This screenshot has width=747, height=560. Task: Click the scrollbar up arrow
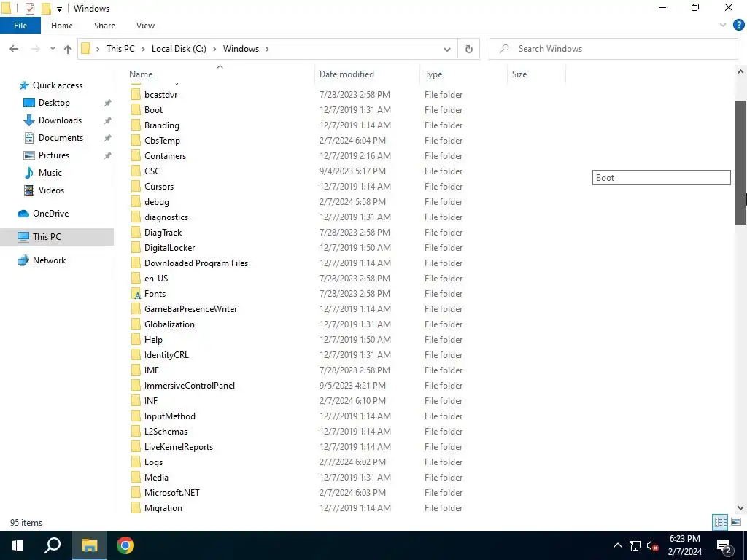click(741, 72)
